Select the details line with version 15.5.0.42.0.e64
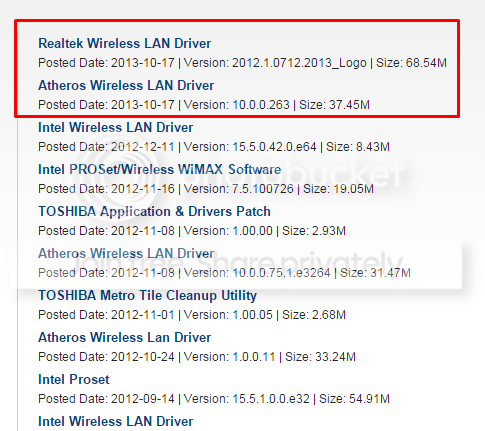Screen dimensions: 485x431 214,147
